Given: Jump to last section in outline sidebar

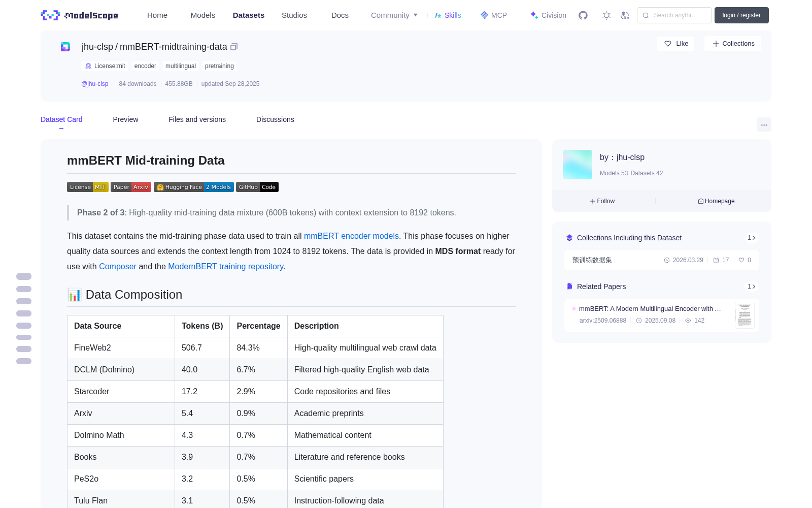Looking at the screenshot, I should coord(24,361).
